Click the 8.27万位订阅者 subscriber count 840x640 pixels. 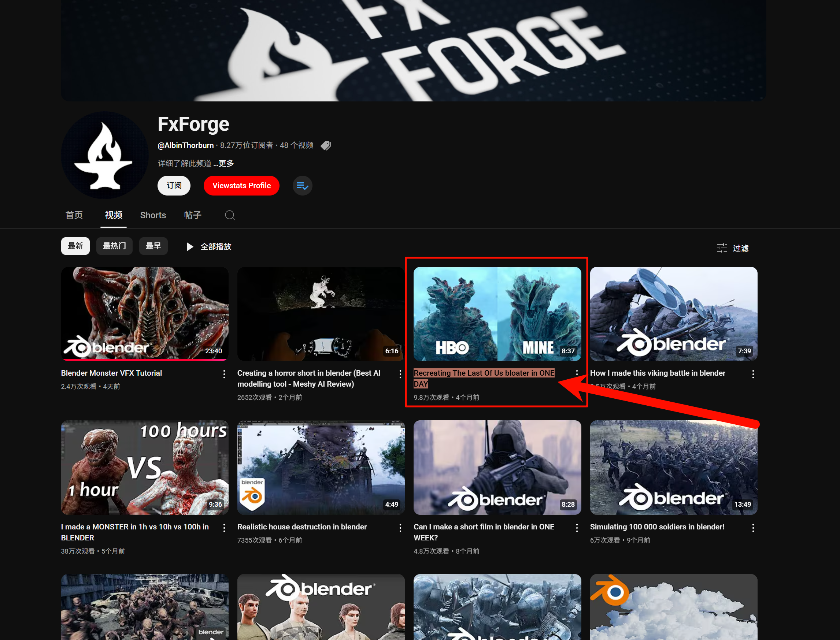pyautogui.click(x=247, y=145)
